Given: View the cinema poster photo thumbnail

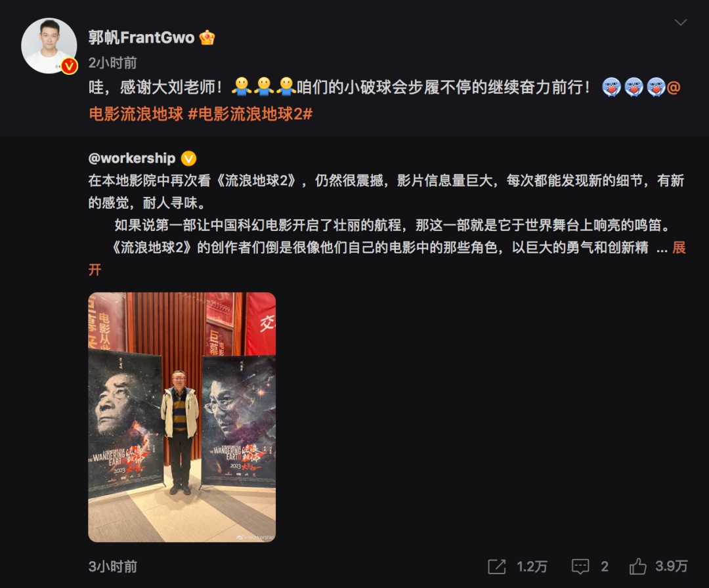Looking at the screenshot, I should point(182,417).
